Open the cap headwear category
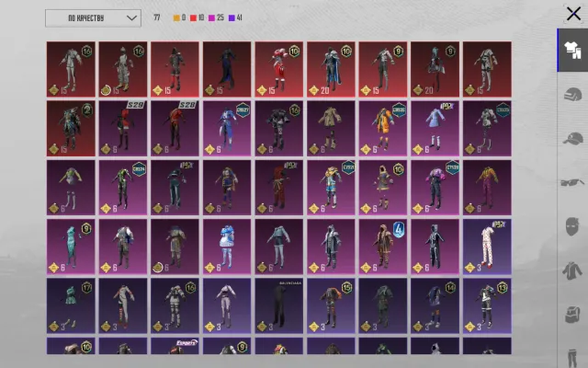Image resolution: width=588 pixels, height=368 pixels. [x=572, y=138]
